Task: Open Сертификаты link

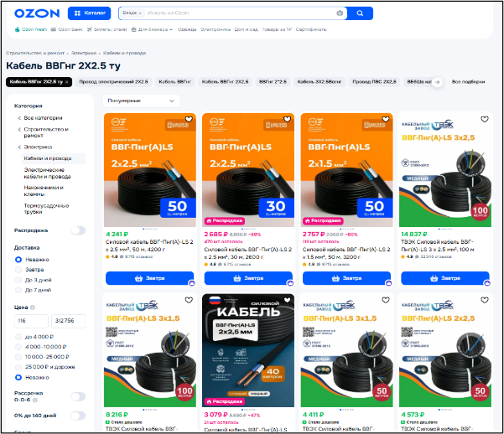Action: (x=311, y=29)
